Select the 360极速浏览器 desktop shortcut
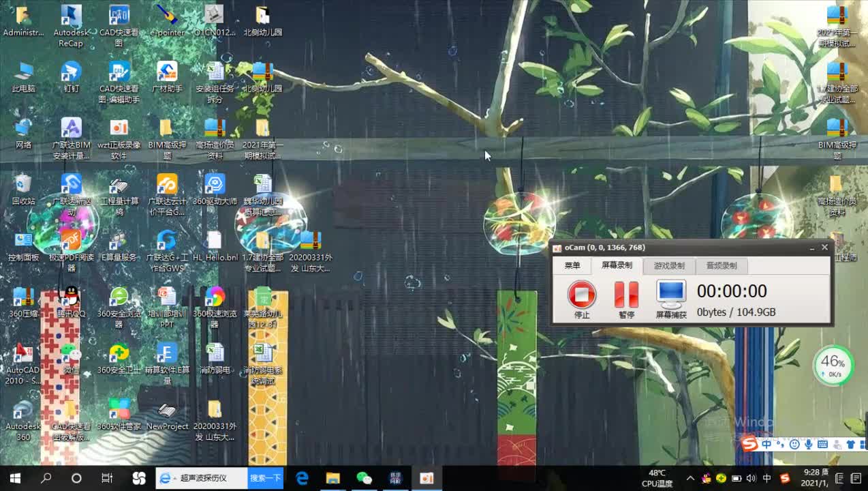868x491 pixels. coord(215,308)
